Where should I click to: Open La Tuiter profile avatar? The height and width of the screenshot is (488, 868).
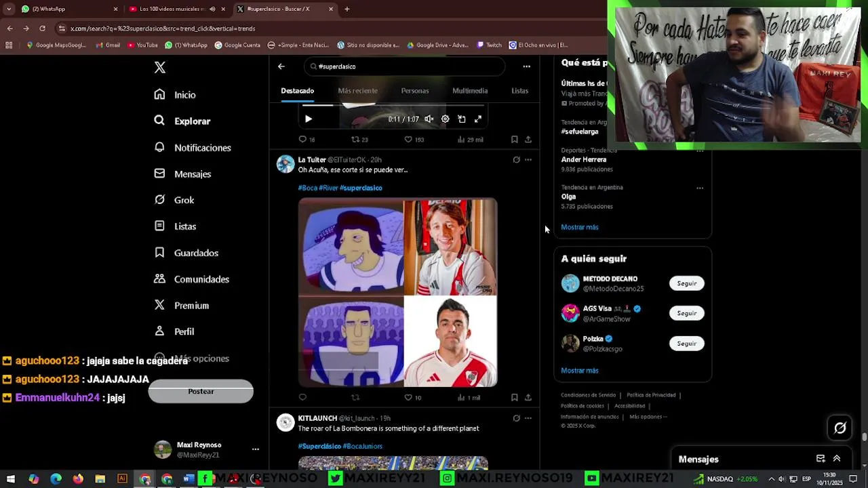285,164
